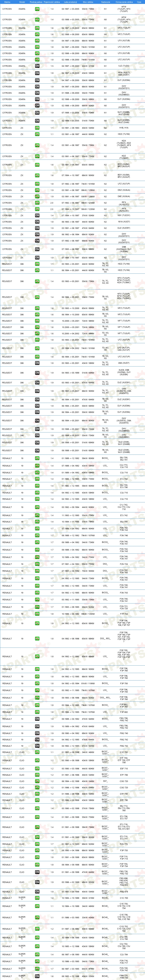
Task: Select the engine code cell D6E (XU9JA)
Action: point(124,197)
